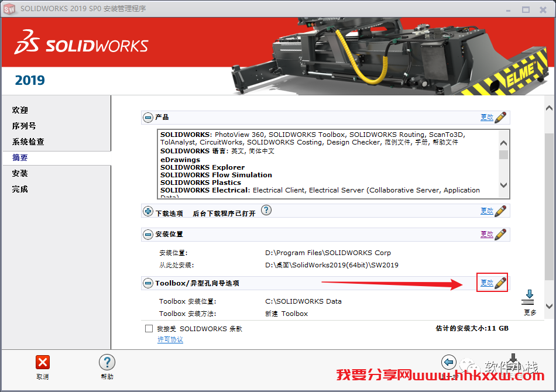Viewport: 556px width, 392px height.
Task: Click the main window scroll-up arrow
Action: [x=549, y=108]
